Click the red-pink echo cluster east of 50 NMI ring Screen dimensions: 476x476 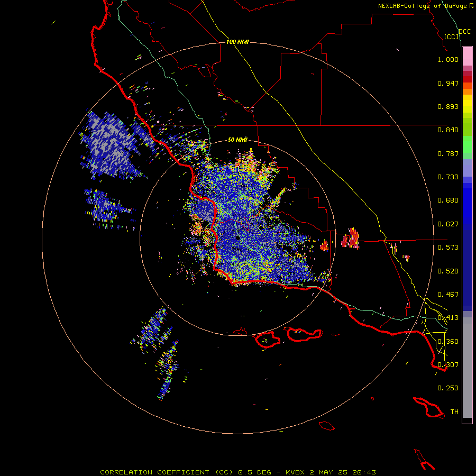[351, 239]
